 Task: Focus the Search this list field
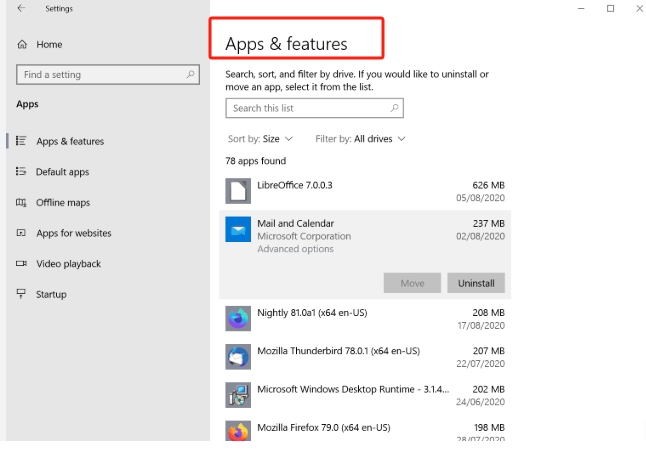(314, 108)
